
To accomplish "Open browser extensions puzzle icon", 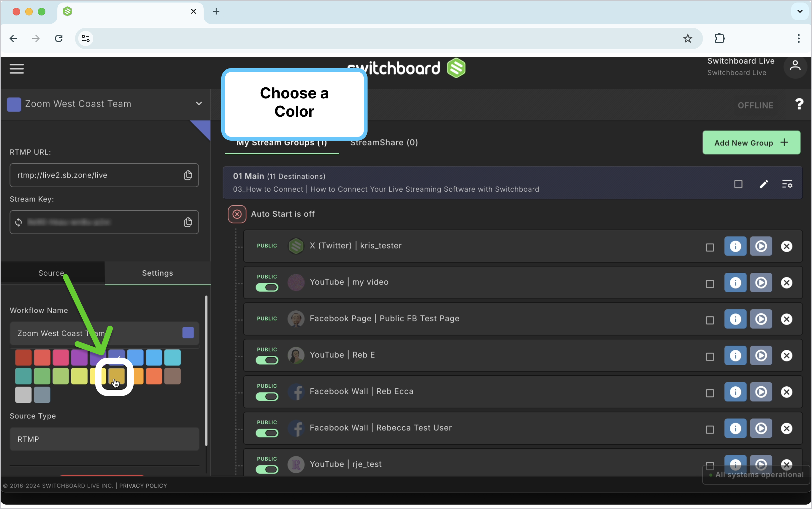I will click(x=719, y=38).
